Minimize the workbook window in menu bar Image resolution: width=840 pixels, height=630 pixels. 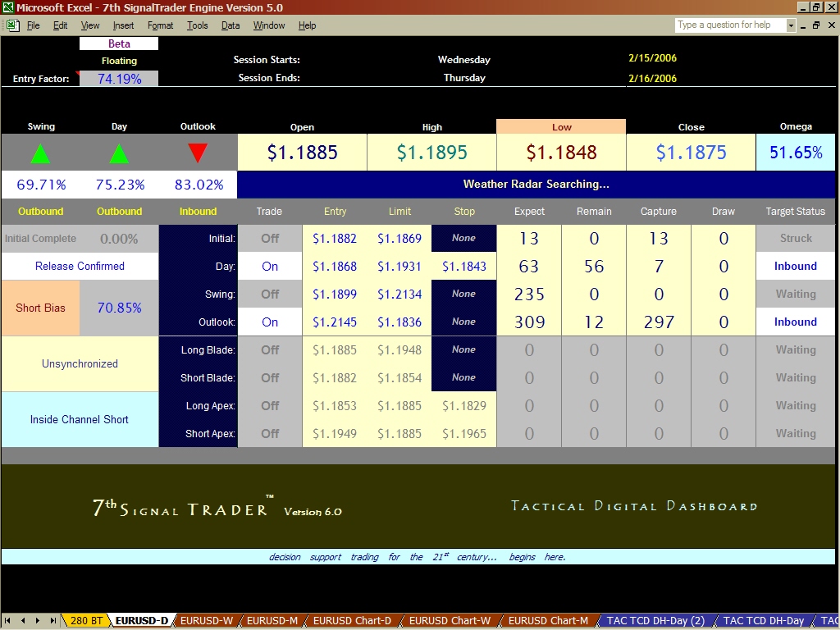(802, 25)
